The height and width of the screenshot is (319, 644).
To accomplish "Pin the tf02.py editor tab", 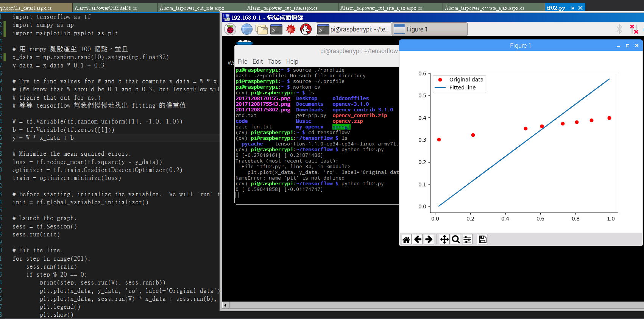I will 572,8.
